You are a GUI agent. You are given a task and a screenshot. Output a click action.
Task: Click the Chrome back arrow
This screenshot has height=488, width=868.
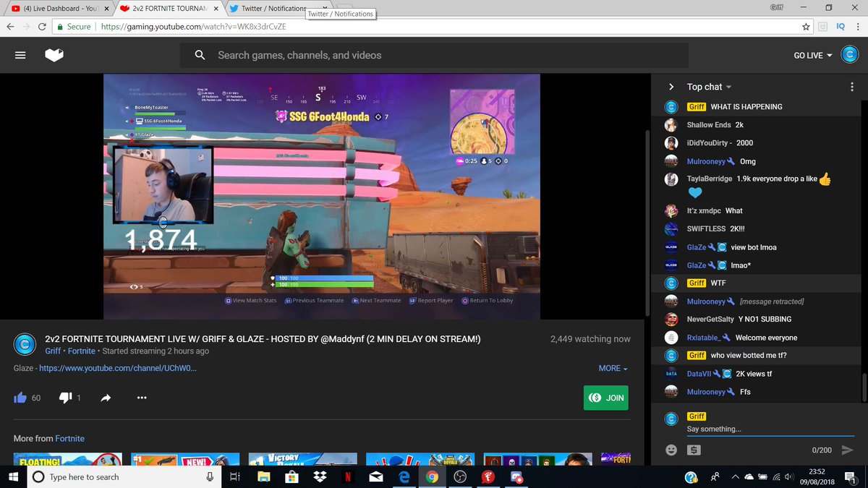click(x=10, y=27)
